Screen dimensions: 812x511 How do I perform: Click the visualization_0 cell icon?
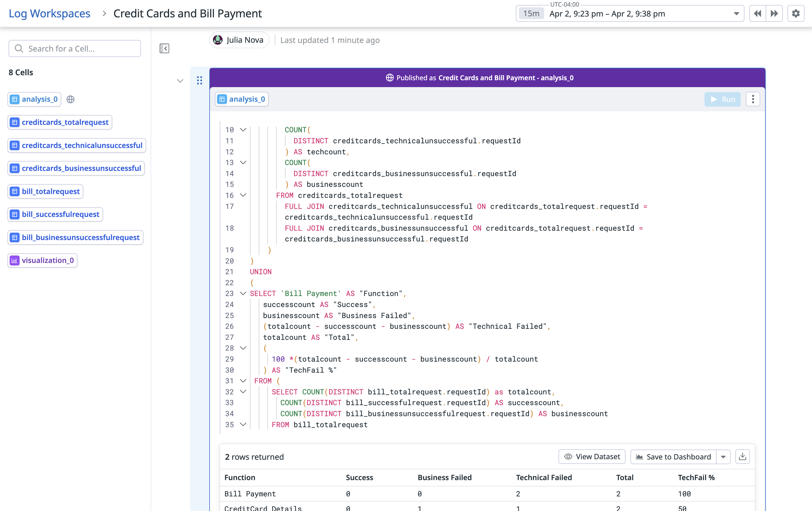pyautogui.click(x=15, y=260)
